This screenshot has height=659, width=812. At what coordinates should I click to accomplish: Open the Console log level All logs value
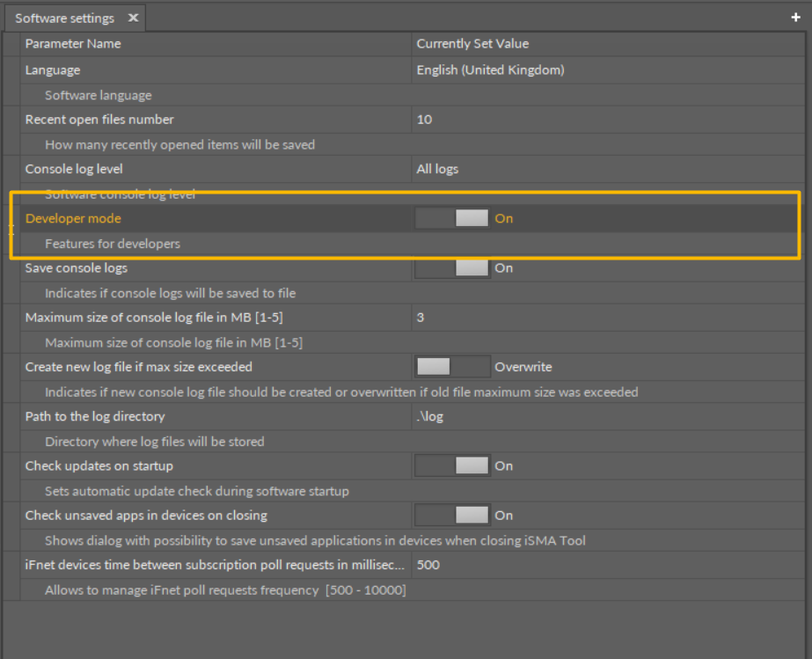coord(437,169)
